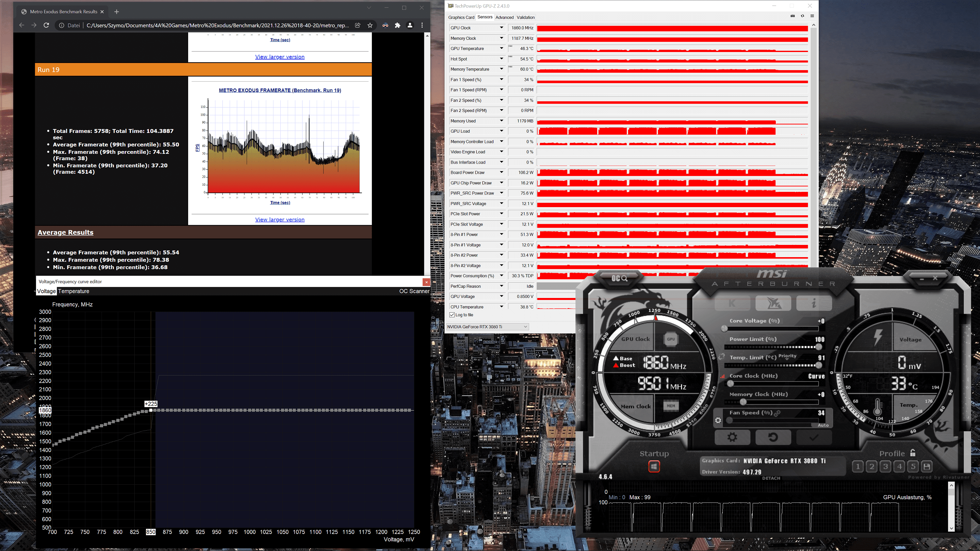
Task: Open Board Power Draw sensor dropdown arrow
Action: pos(502,172)
